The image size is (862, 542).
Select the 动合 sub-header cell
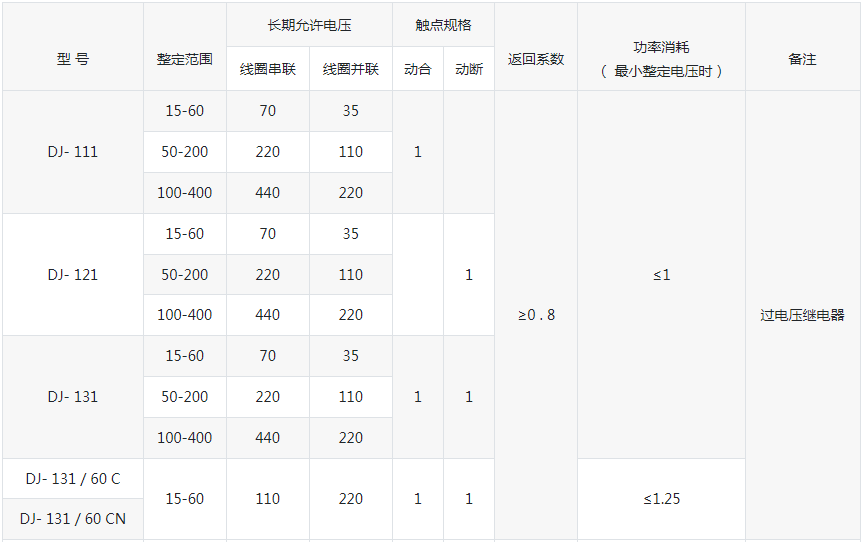417,70
